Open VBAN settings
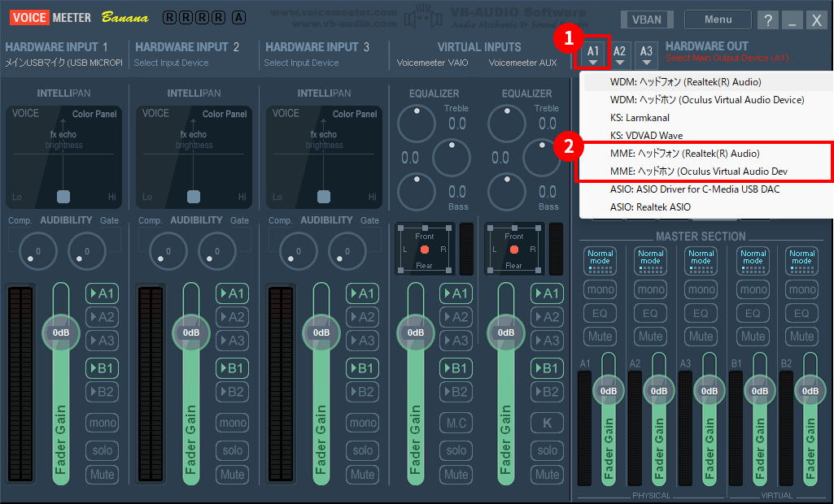The image size is (834, 504). pyautogui.click(x=647, y=20)
